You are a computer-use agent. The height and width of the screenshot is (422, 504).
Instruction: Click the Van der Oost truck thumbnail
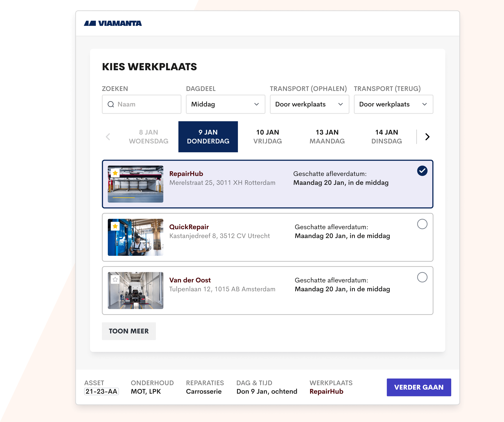coord(136,291)
